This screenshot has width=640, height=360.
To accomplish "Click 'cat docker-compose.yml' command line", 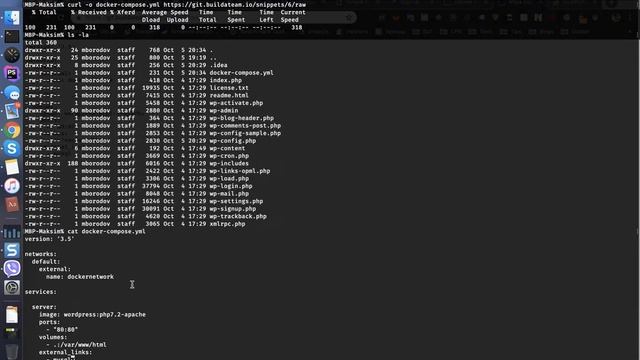I will [x=107, y=231].
